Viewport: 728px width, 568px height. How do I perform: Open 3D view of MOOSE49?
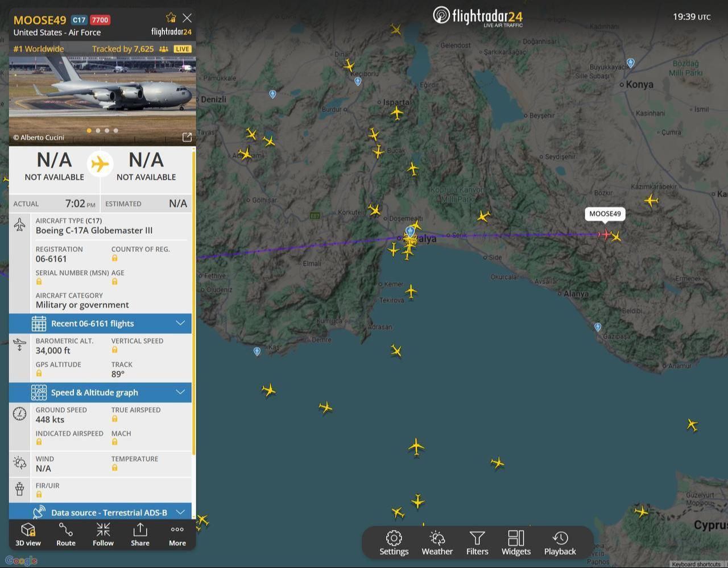tap(27, 534)
